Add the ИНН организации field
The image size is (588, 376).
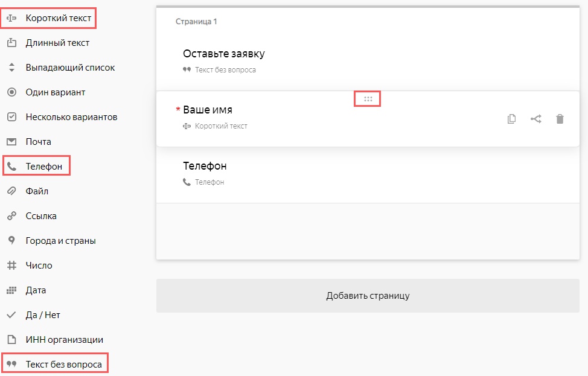64,340
